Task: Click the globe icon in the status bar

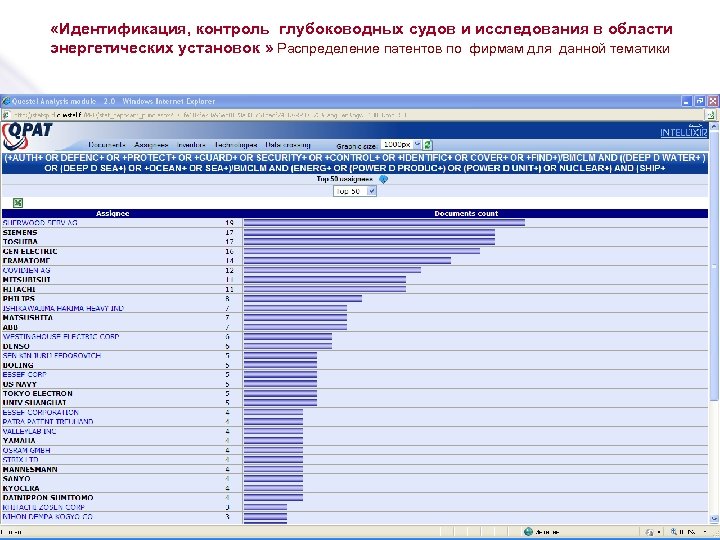Action: [528, 532]
